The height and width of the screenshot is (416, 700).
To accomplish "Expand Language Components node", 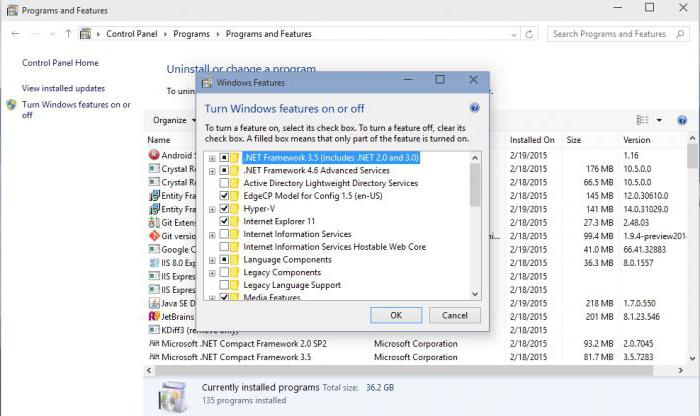I will (x=212, y=260).
